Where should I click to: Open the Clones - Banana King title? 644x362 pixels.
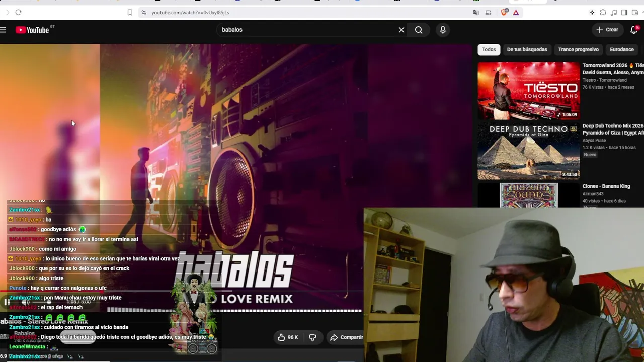tap(606, 186)
